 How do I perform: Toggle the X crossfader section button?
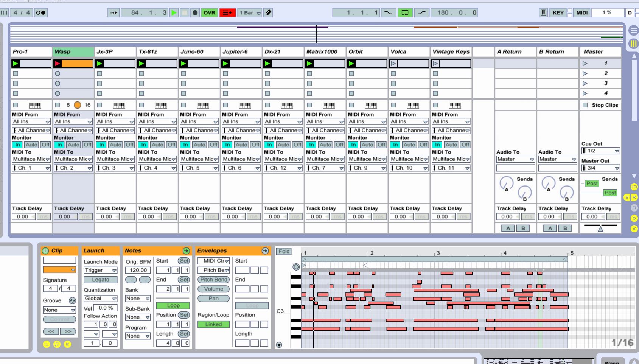[x=634, y=229]
